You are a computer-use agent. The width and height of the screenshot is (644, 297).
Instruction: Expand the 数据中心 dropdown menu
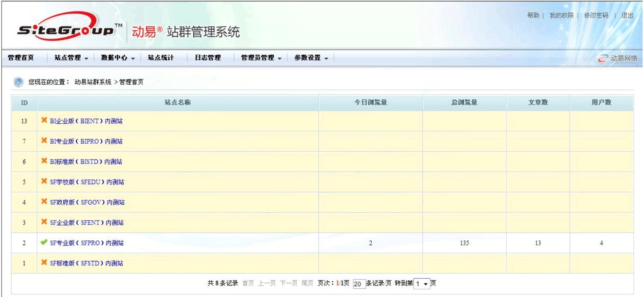coord(118,58)
